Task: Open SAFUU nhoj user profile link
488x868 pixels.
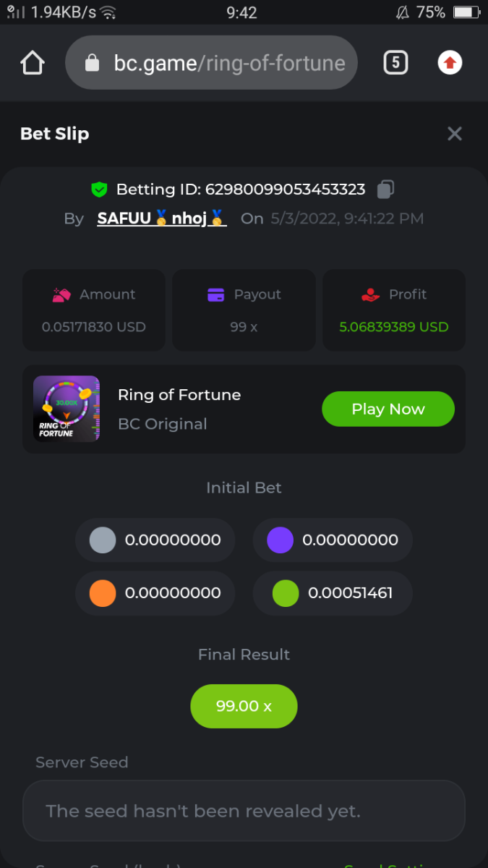Action: tap(162, 218)
